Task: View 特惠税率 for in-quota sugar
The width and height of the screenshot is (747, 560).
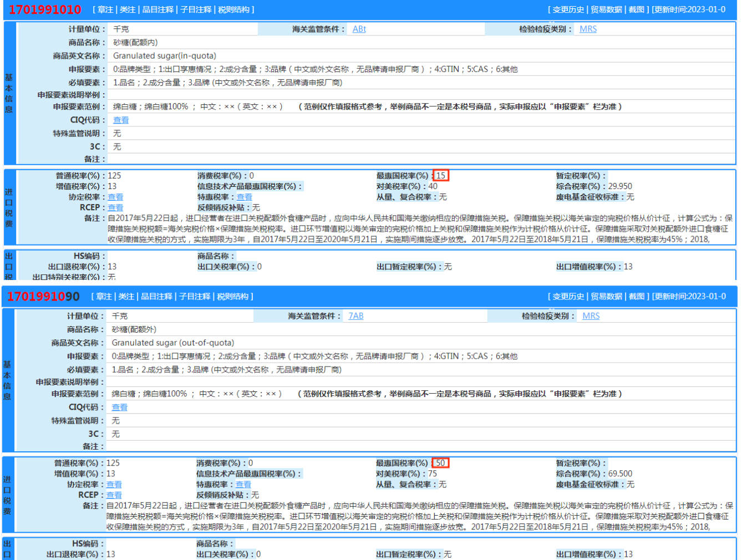Action: (244, 196)
